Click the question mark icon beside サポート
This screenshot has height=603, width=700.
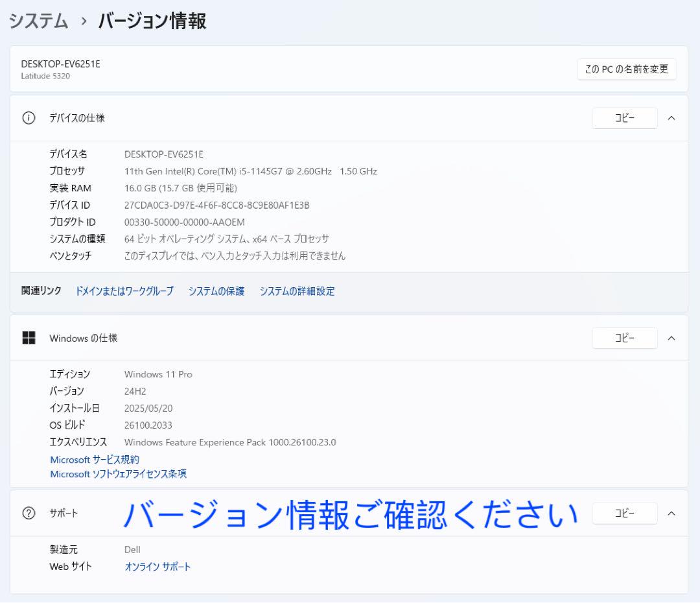29,514
